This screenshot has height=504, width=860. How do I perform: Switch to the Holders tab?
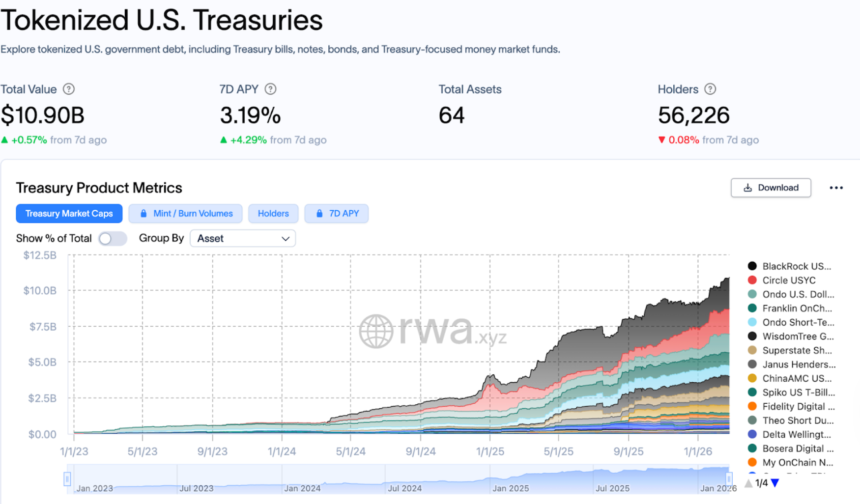coord(273,213)
